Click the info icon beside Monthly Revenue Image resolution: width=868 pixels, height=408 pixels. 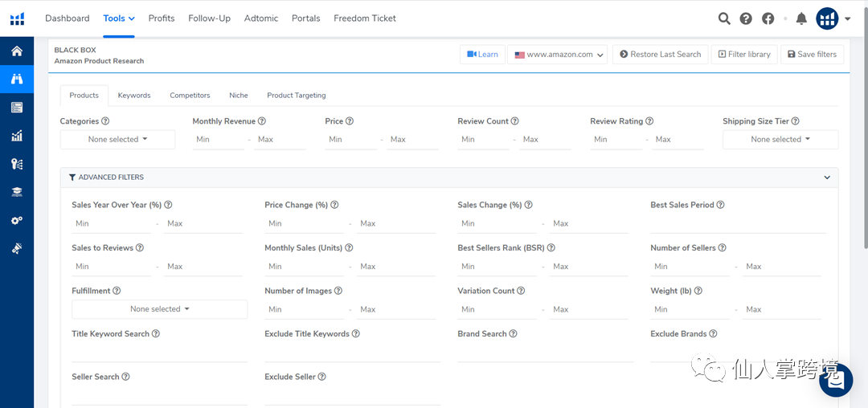coord(262,121)
